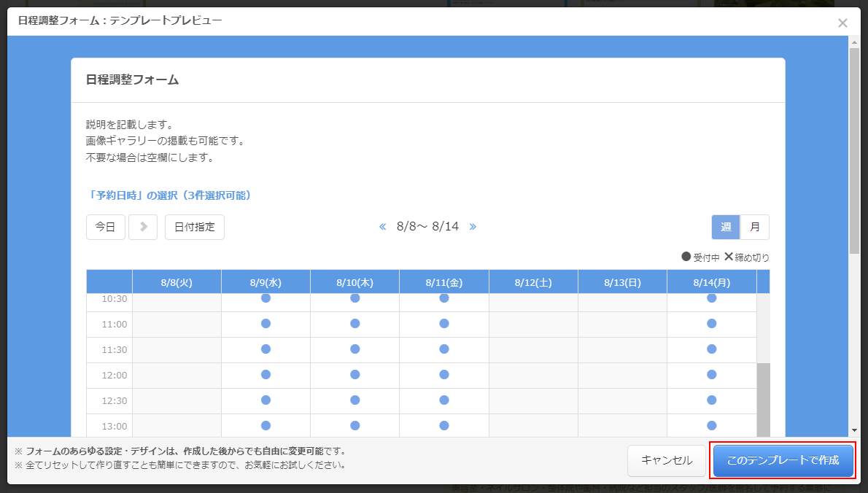
Task: Switch calendar to 週 view
Action: click(x=726, y=227)
